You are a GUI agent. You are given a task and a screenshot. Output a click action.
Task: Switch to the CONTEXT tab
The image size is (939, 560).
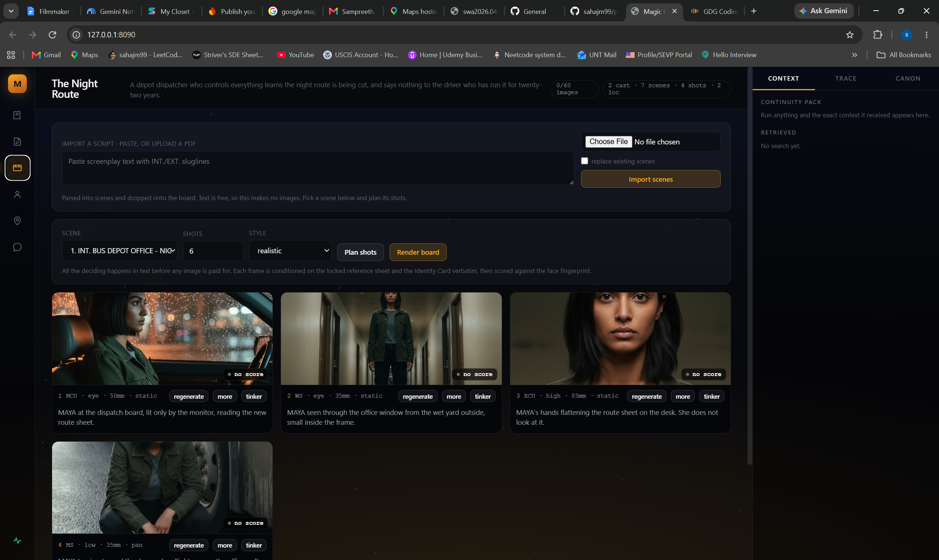tap(783, 78)
